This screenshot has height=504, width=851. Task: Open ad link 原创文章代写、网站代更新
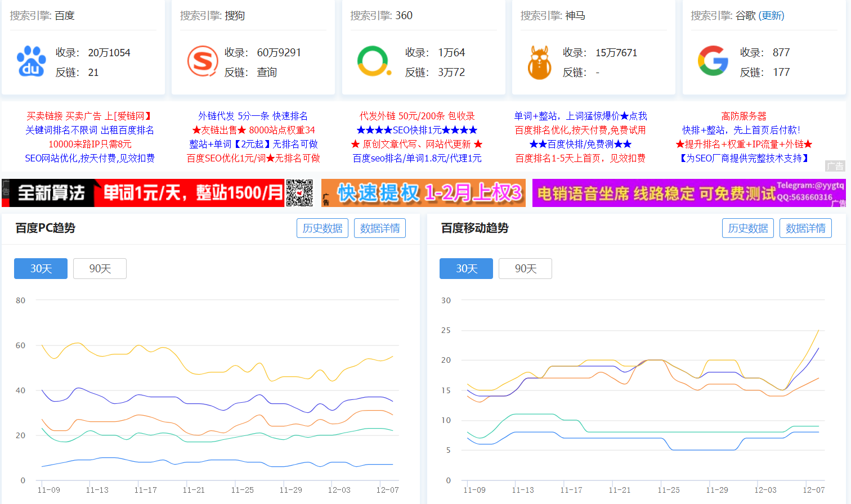tap(417, 144)
